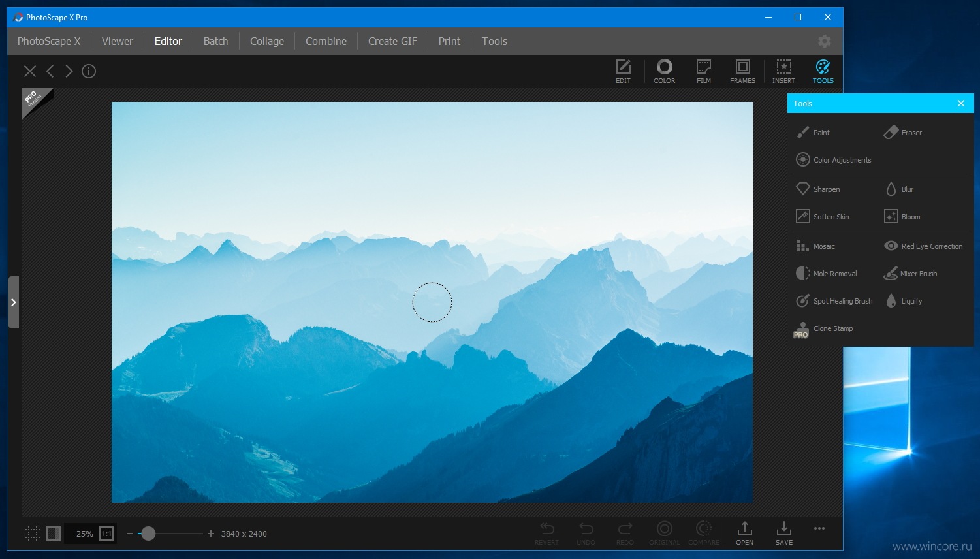Open the INSERT panel
980x559 pixels.
[x=783, y=71]
